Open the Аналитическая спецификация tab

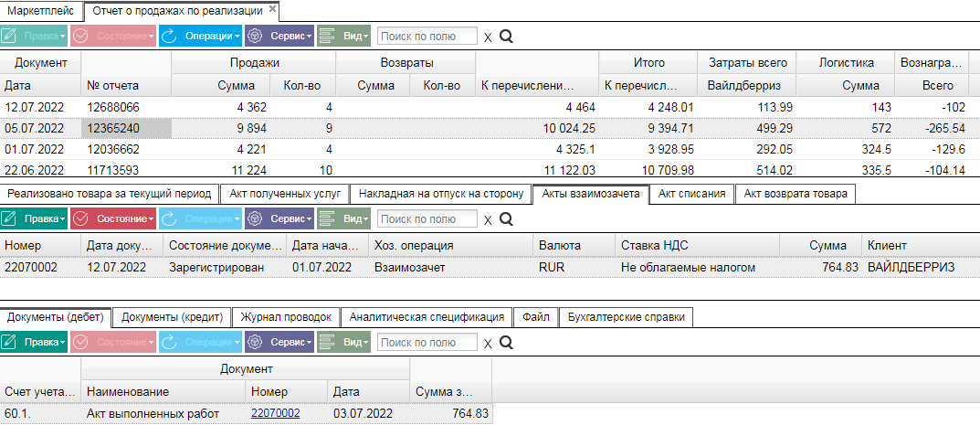pos(427,317)
